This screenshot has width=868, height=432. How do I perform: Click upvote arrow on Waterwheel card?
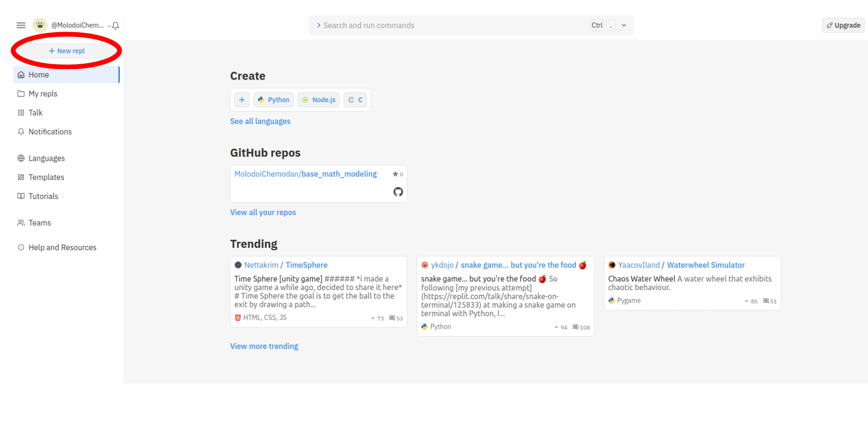coord(747,301)
